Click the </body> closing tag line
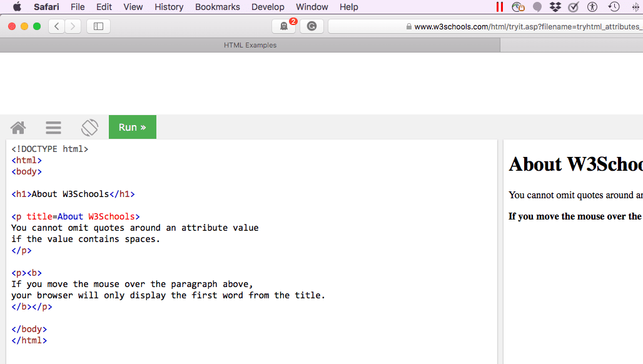 point(29,329)
